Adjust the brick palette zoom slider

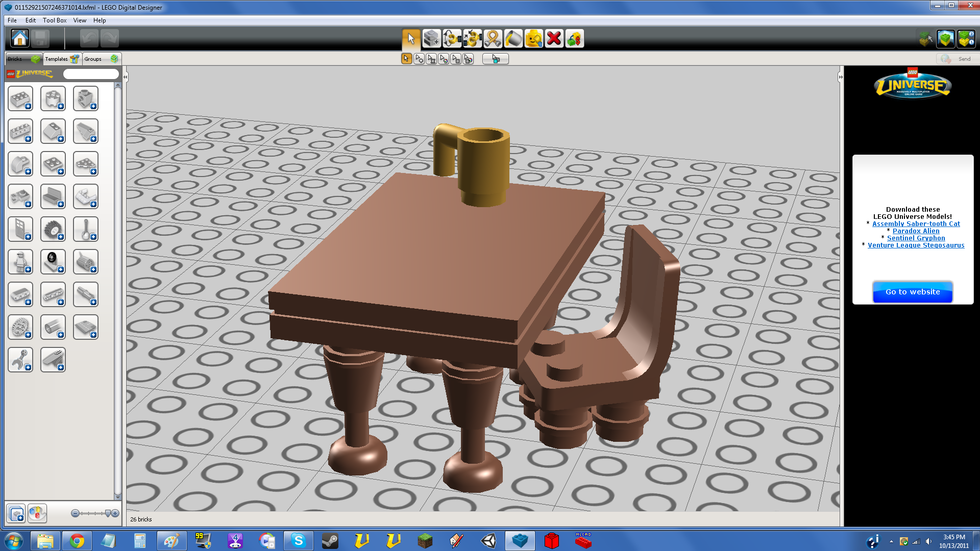click(x=107, y=513)
